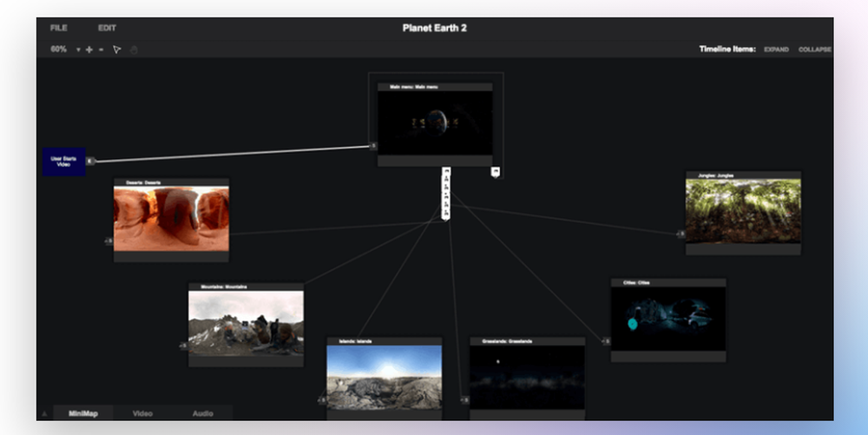Click EXPAND for Timeline Items

[x=776, y=49]
